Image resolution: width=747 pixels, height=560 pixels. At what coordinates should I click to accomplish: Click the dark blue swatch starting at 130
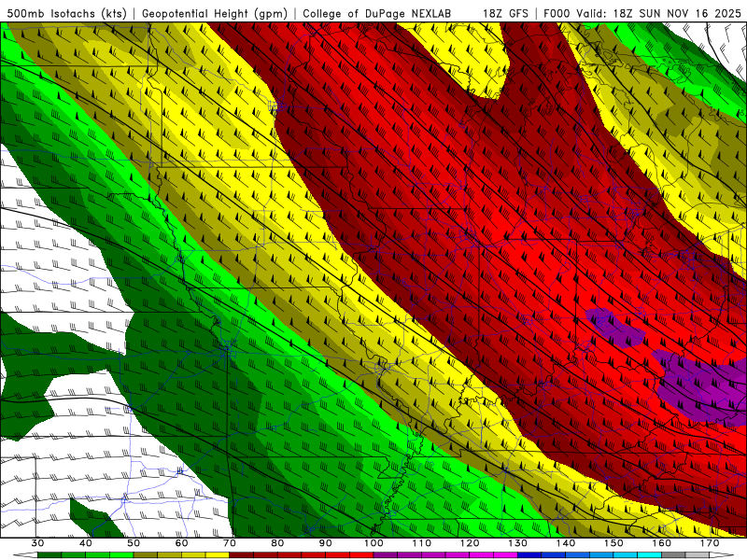coord(529,554)
